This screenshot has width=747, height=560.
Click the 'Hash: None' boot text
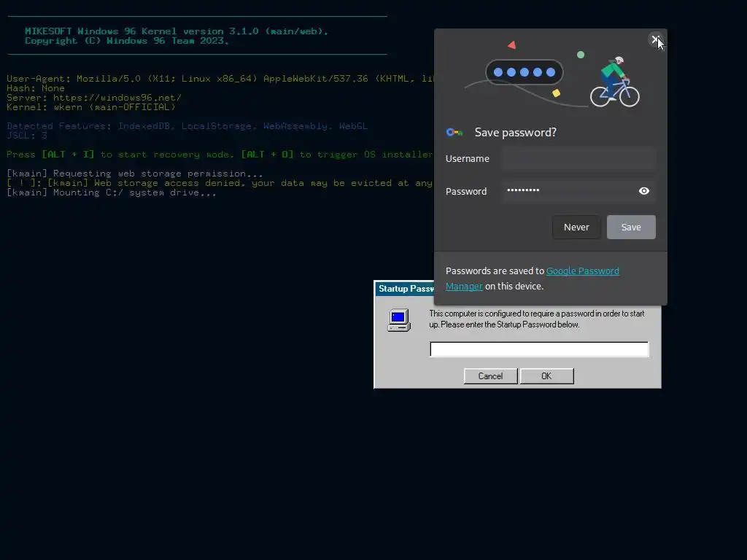[x=36, y=88]
